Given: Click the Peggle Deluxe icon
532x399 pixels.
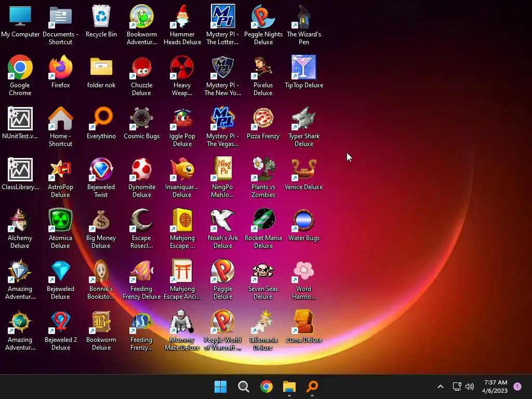Looking at the screenshot, I should point(222,271).
